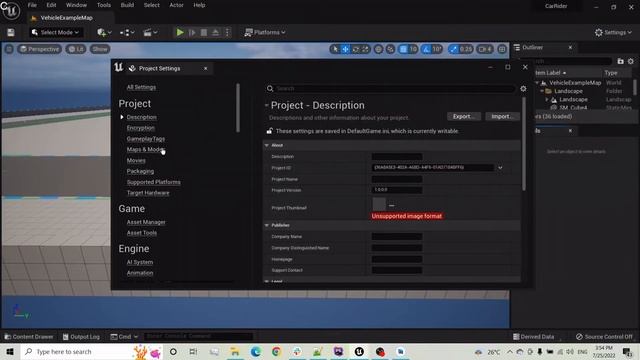Viewport: 640px width, 360px height.
Task: Activate the viewport Select cursor tool
Action: pos(335,49)
